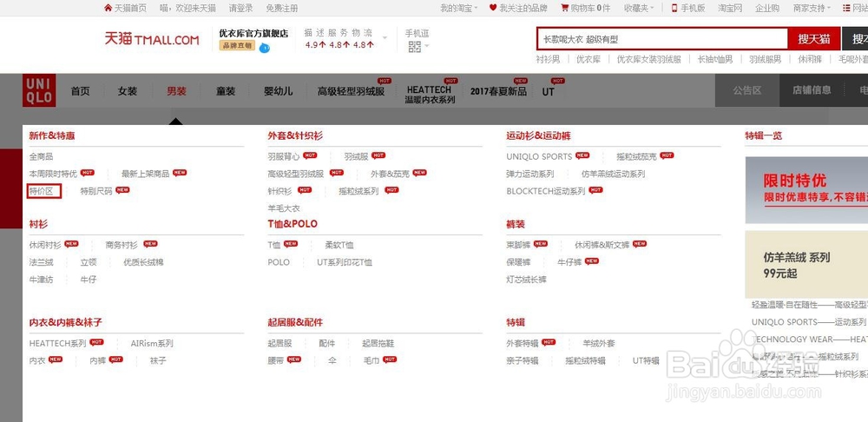Image resolution: width=868 pixels, height=422 pixels.
Task: Click 牛津纺 link
Action: tap(42, 280)
